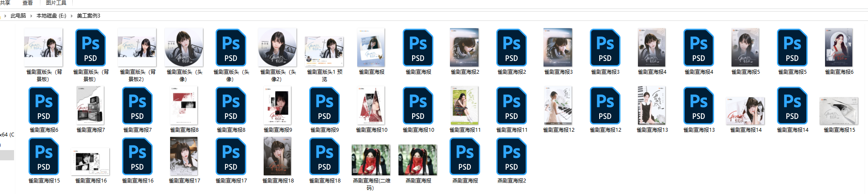
Task: Select PSD file 雀副宣海报15
Action: (x=43, y=156)
